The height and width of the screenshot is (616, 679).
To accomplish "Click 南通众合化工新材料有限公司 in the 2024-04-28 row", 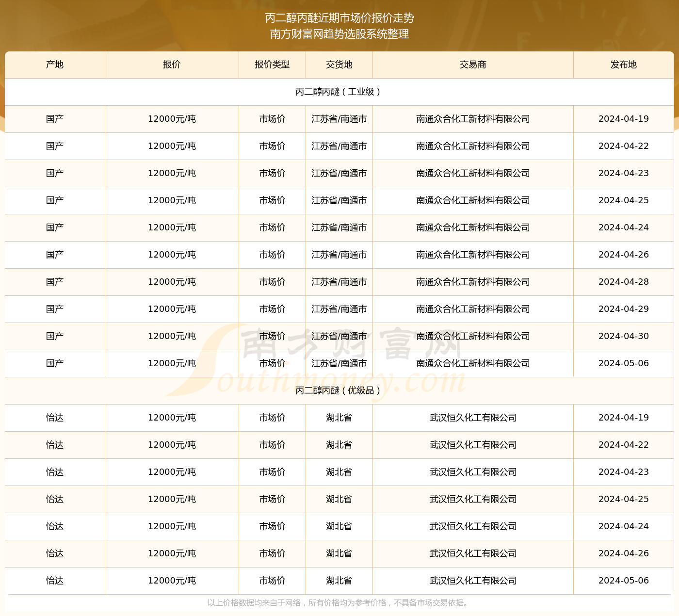I will [473, 282].
